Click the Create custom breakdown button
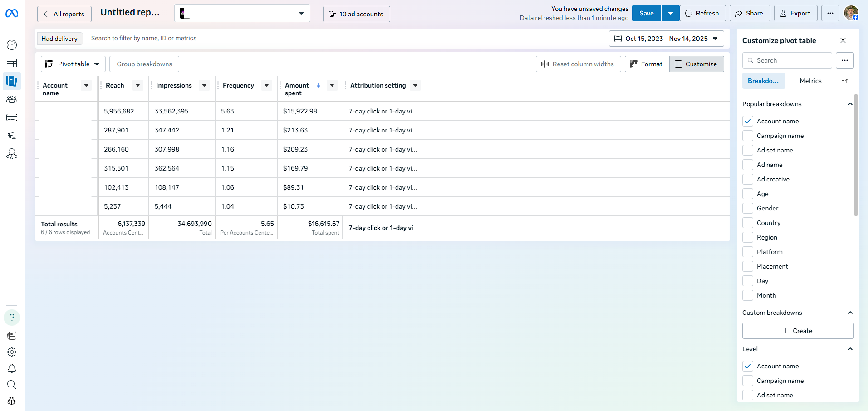 pos(798,331)
